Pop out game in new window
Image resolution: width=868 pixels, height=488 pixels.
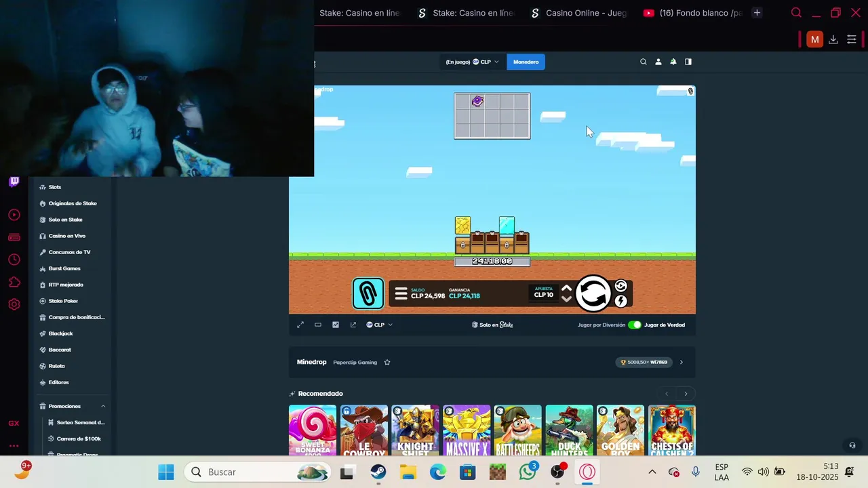353,325
